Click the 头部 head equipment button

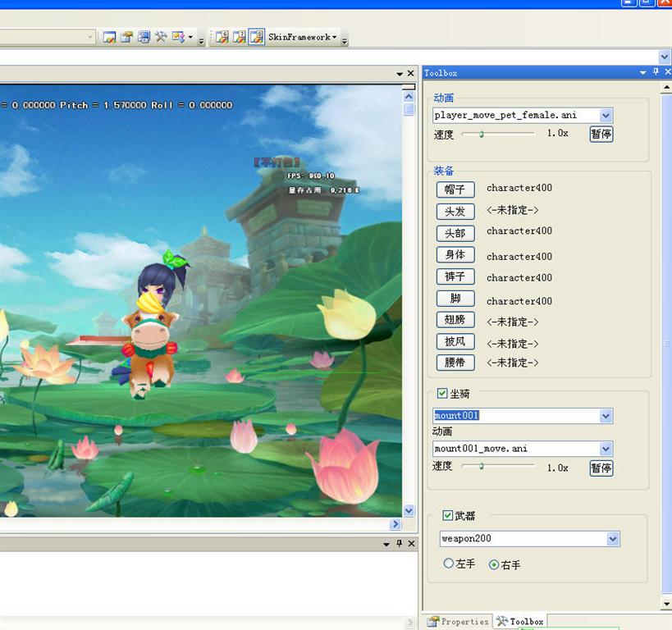[x=455, y=233]
